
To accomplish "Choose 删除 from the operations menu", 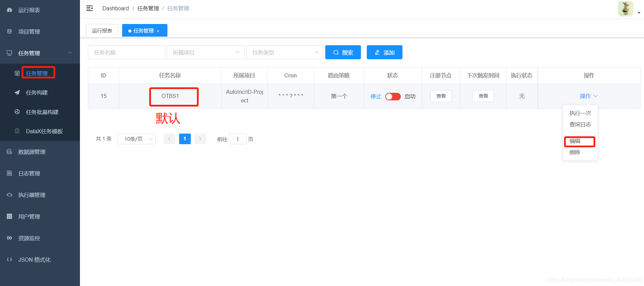I will [x=580, y=152].
